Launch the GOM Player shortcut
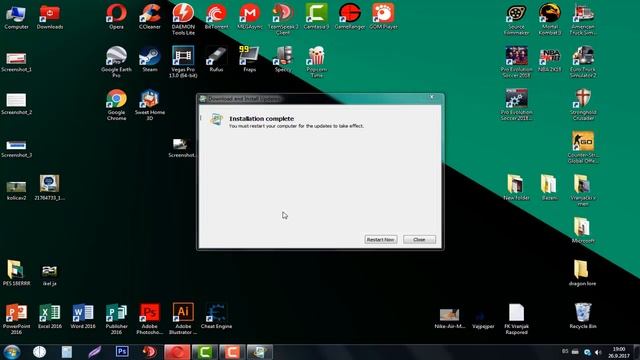 tap(383, 16)
